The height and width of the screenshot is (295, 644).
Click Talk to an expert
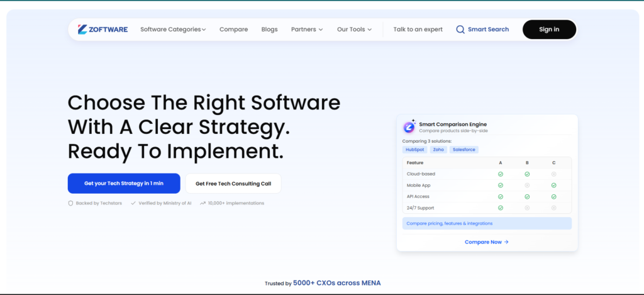(x=418, y=30)
